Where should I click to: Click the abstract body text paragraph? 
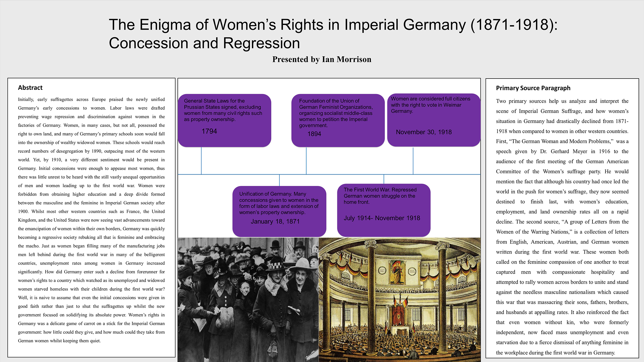click(91, 220)
